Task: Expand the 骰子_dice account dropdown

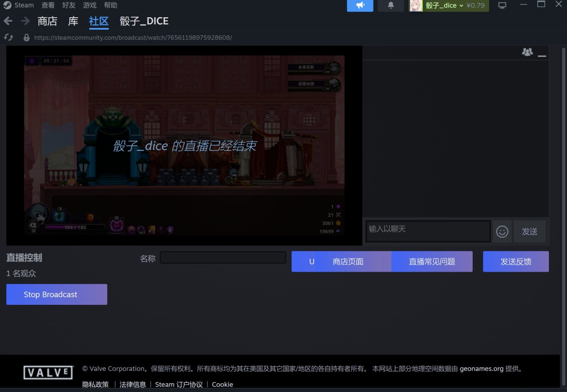Action: (x=444, y=6)
